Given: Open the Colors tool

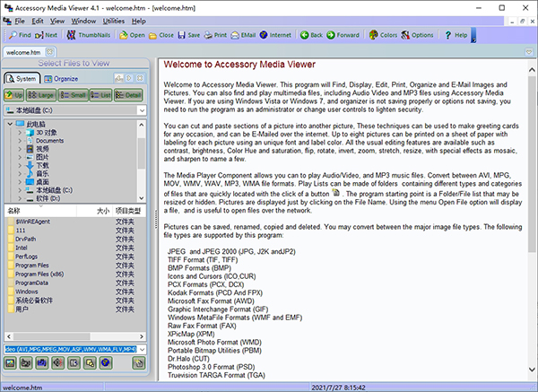Looking at the screenshot, I should click(383, 35).
